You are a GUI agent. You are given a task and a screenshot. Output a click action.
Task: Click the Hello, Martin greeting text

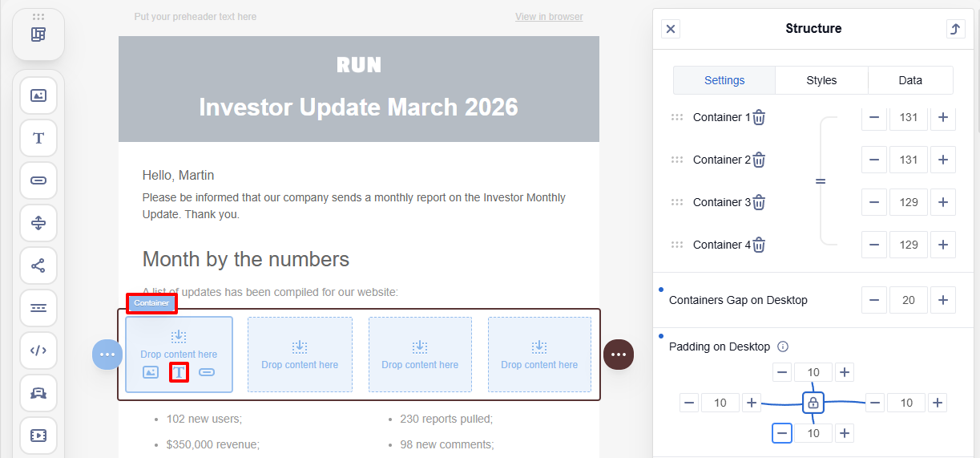178,176
